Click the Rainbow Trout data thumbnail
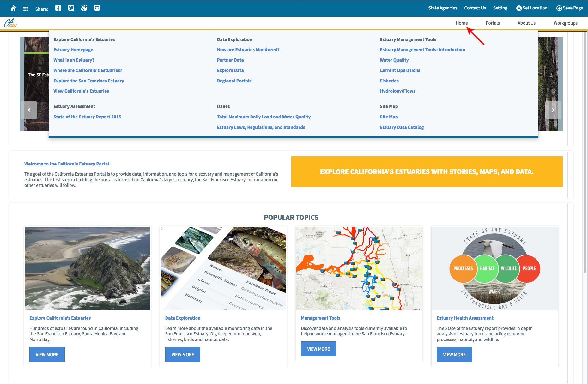Screen dimensions: 588x384 point(223,268)
